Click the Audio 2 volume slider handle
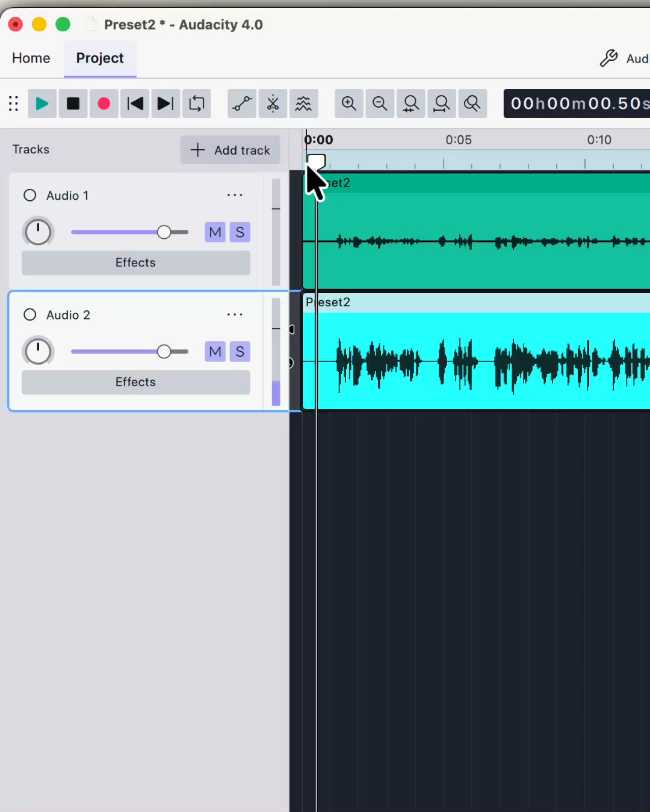The height and width of the screenshot is (812, 650). [164, 351]
